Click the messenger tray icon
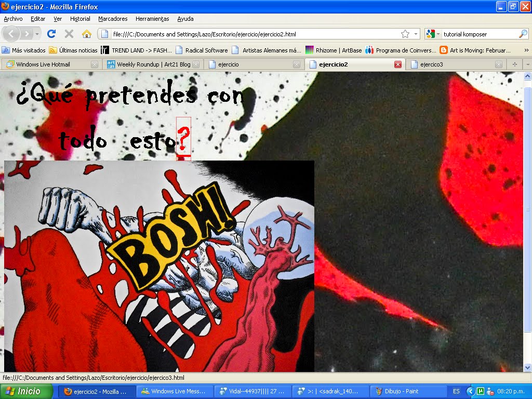 [x=490, y=392]
